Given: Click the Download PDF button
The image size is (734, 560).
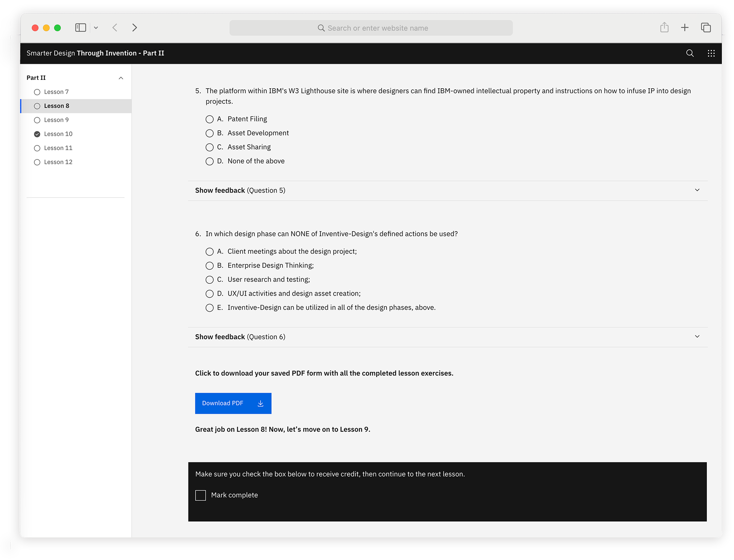Looking at the screenshot, I should (x=233, y=403).
